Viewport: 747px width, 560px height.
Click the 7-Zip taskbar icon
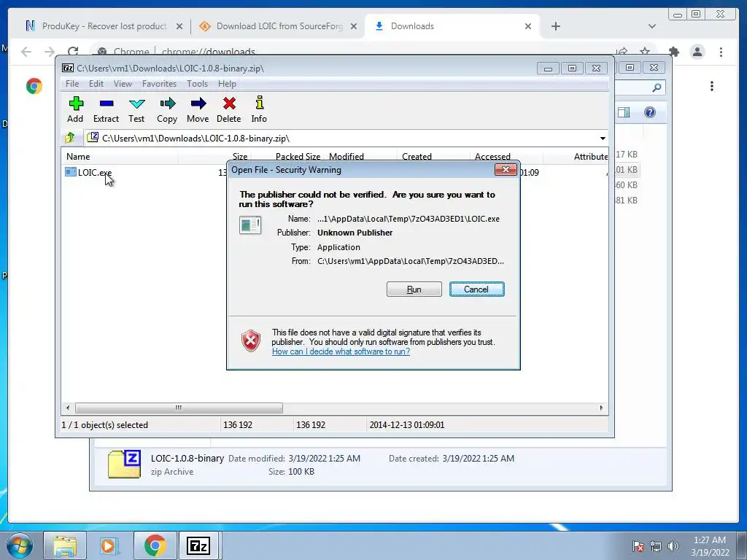[199, 545]
